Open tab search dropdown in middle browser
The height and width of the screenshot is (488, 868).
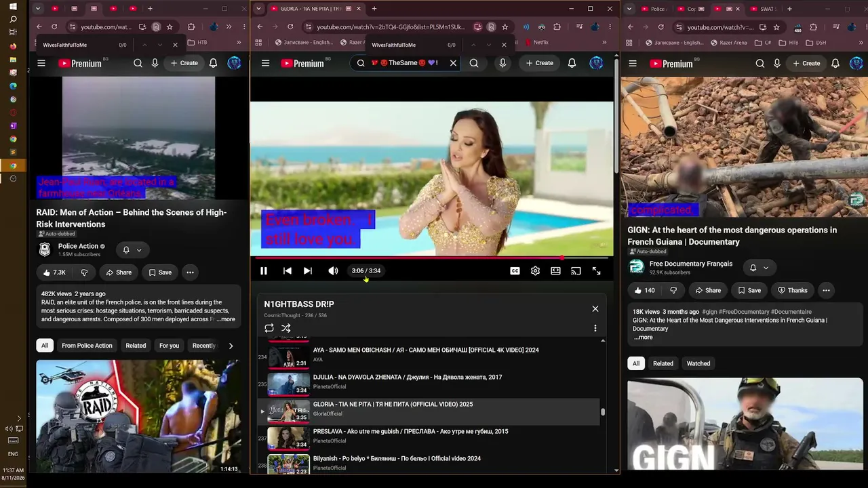pos(258,9)
